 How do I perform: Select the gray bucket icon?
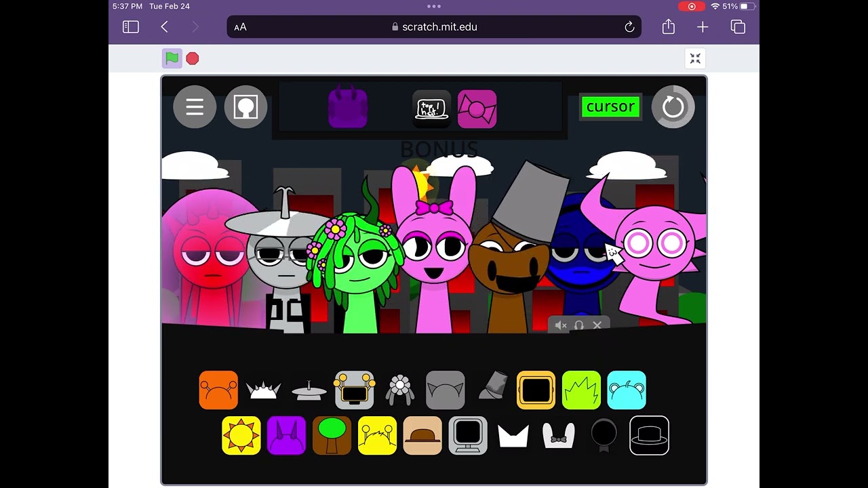coord(492,386)
